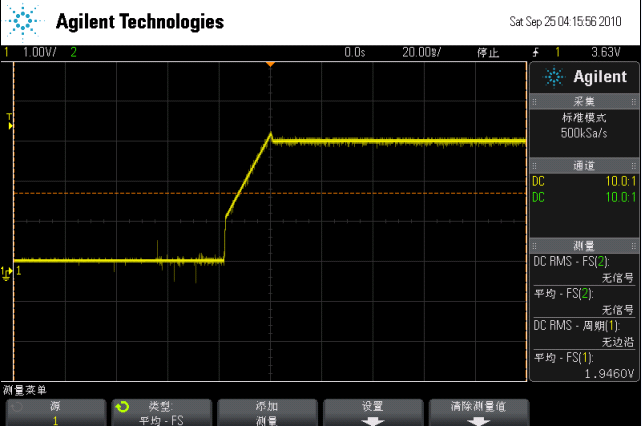Viewport: 642px width, 426px height.
Task: Click the orange dashed horizontal cursor line
Action: click(x=270, y=193)
